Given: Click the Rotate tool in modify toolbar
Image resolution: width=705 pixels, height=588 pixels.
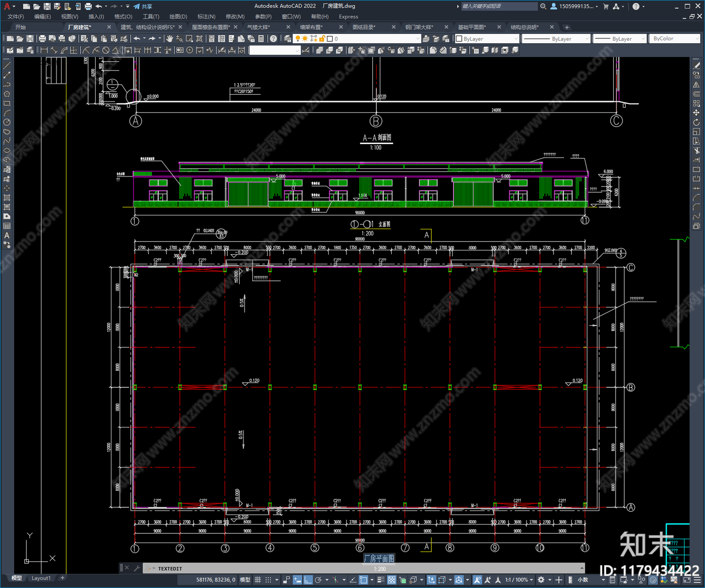Looking at the screenshot, I should [697, 122].
